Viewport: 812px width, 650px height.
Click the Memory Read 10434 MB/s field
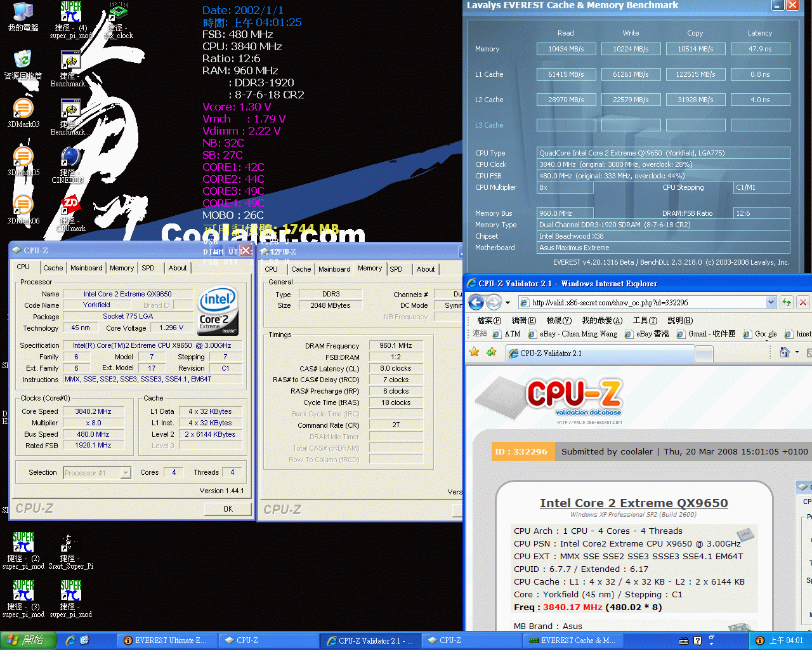pos(566,49)
